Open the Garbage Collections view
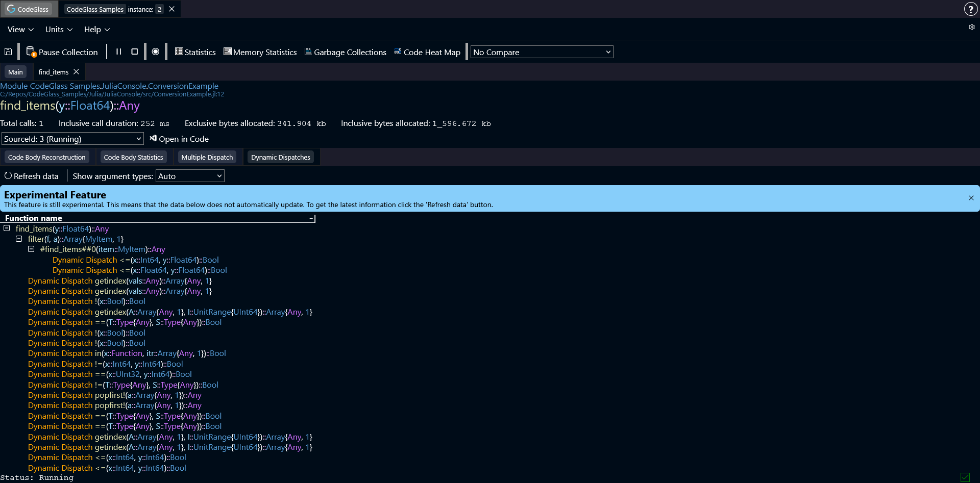This screenshot has width=980, height=483. (x=346, y=52)
